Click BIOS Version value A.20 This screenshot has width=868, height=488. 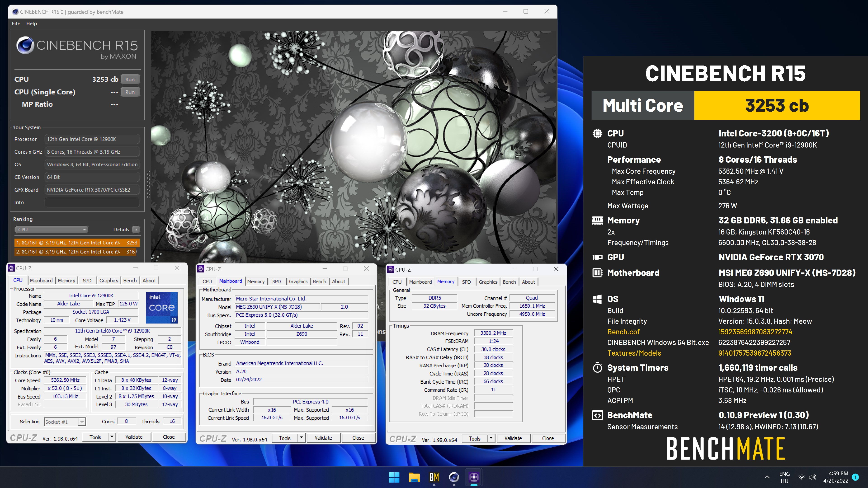click(301, 371)
